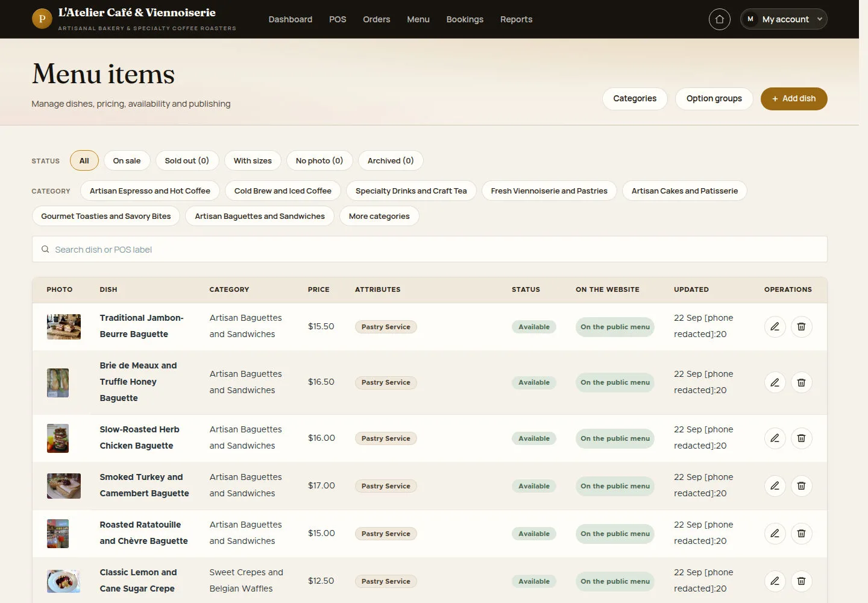Delete the Brie de Meaux and Truffle Honey Baguette

pos(801,382)
